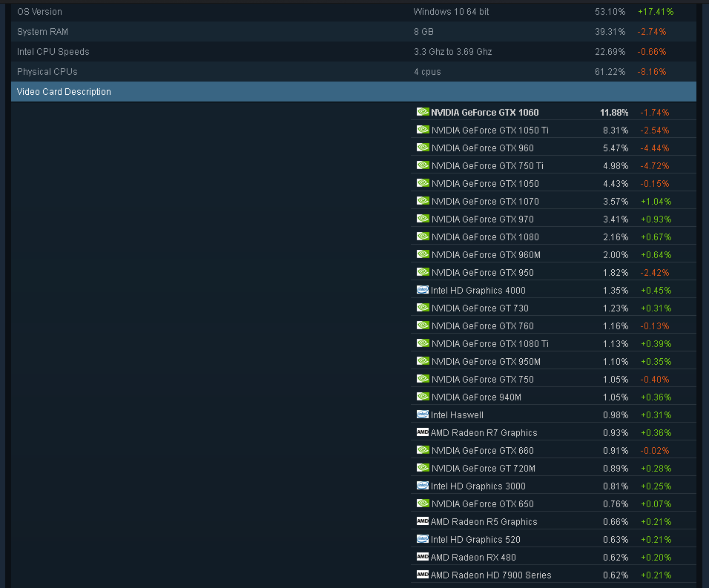
Task: Click NVIDIA logo beside GTX 1050 Ti
Action: tap(423, 130)
